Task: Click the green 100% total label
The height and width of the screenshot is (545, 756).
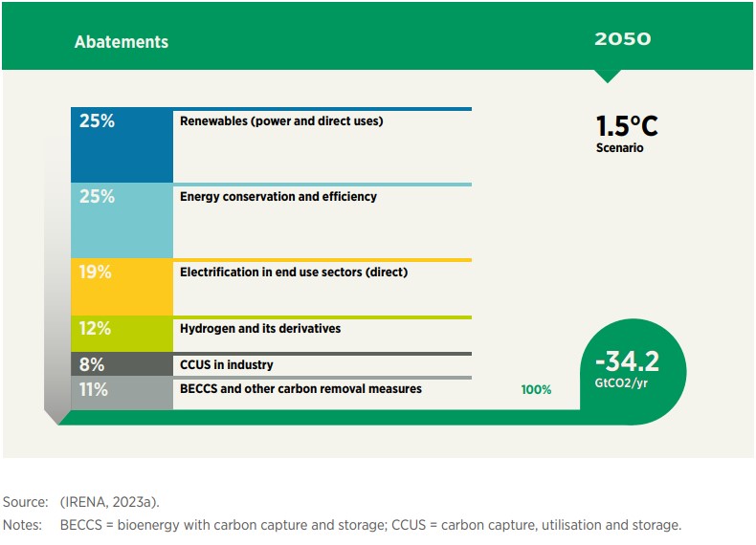Action: [x=536, y=390]
